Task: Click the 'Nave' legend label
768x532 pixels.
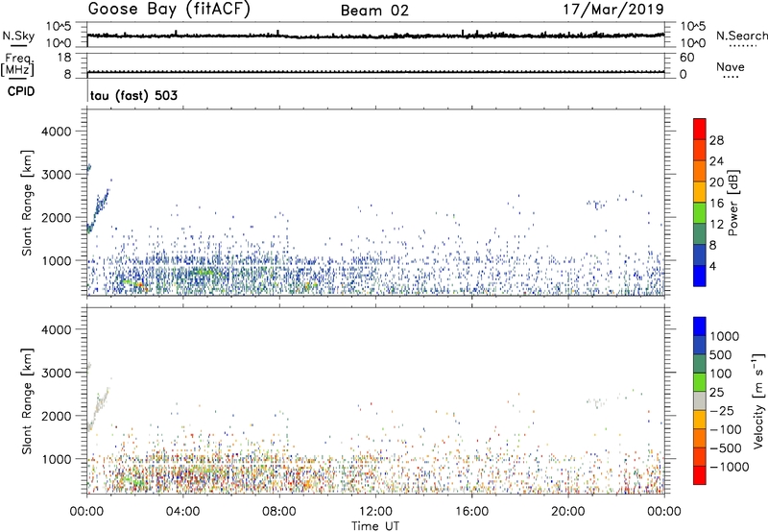Action: click(731, 67)
